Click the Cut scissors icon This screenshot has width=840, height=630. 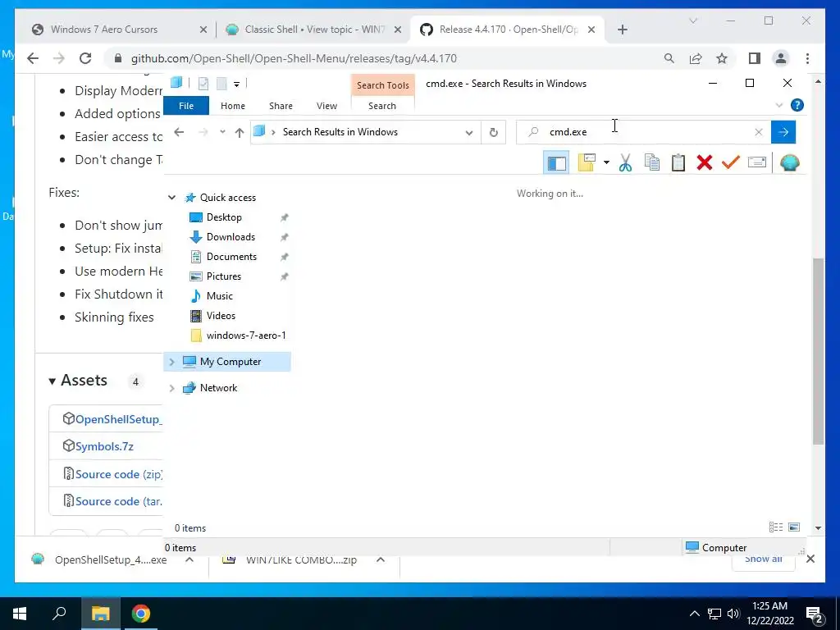(x=625, y=162)
